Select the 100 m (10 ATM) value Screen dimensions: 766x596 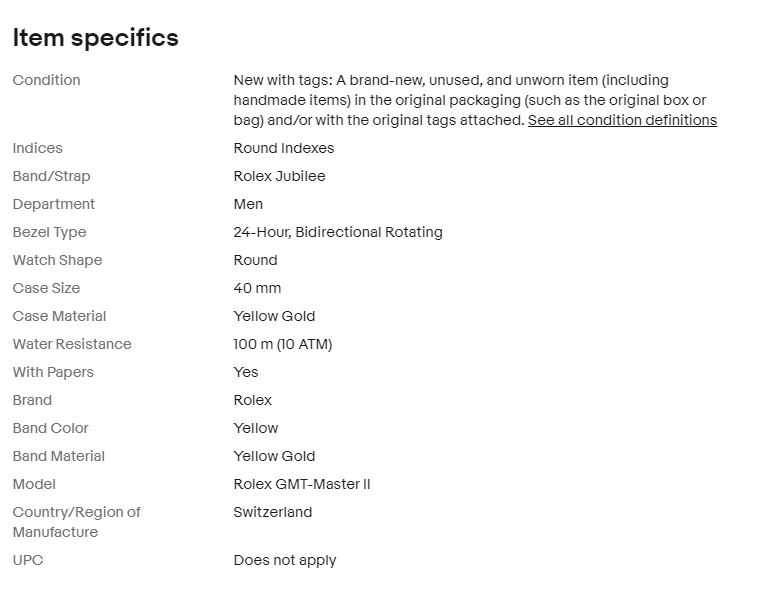click(283, 344)
